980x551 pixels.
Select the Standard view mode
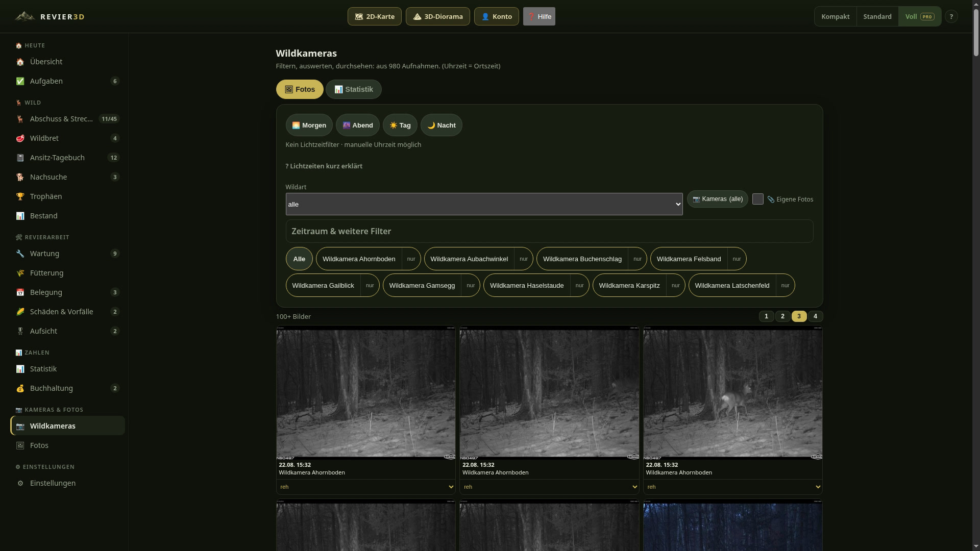pos(877,16)
